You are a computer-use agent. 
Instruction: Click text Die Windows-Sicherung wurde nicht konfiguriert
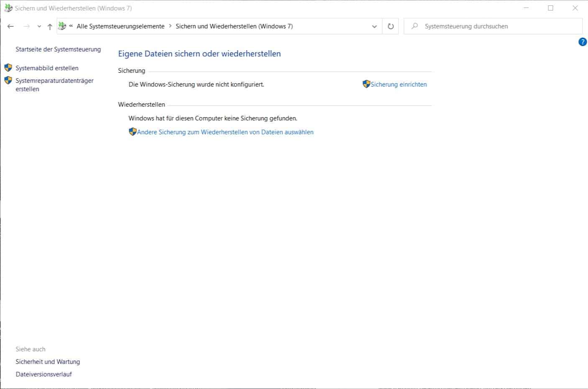(196, 84)
